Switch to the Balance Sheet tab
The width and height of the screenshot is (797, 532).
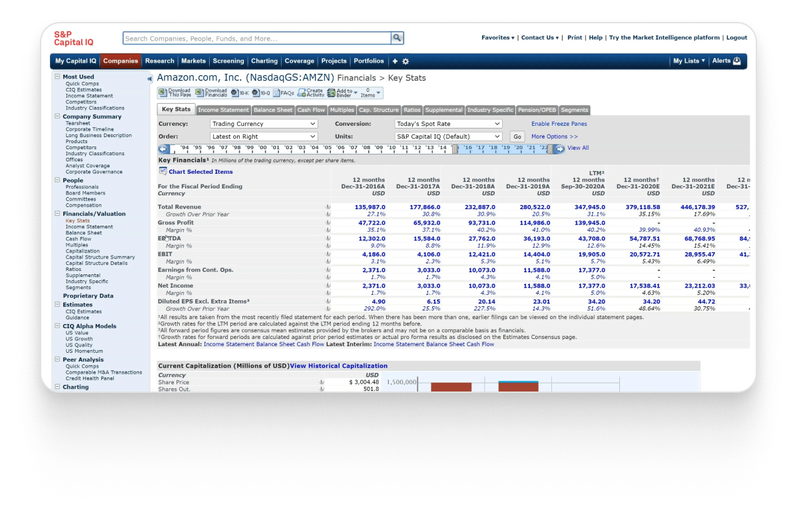click(272, 110)
